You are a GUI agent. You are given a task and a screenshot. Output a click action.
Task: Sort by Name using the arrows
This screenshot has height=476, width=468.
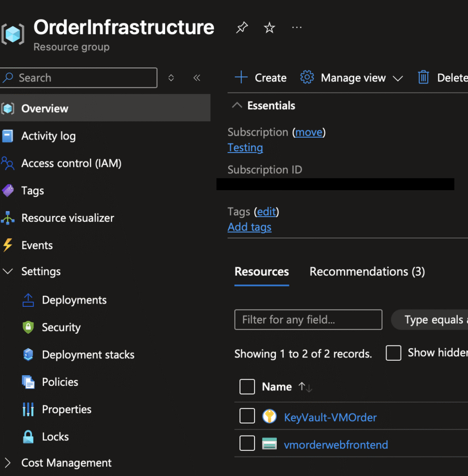305,387
